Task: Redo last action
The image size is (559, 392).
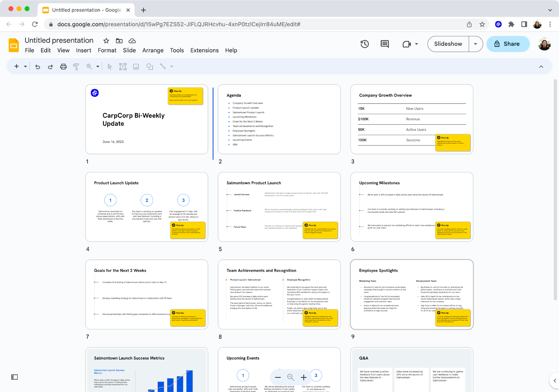Action: [50, 67]
